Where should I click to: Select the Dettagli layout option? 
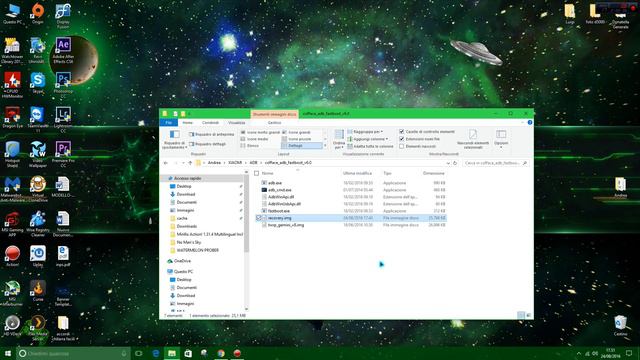point(302,146)
